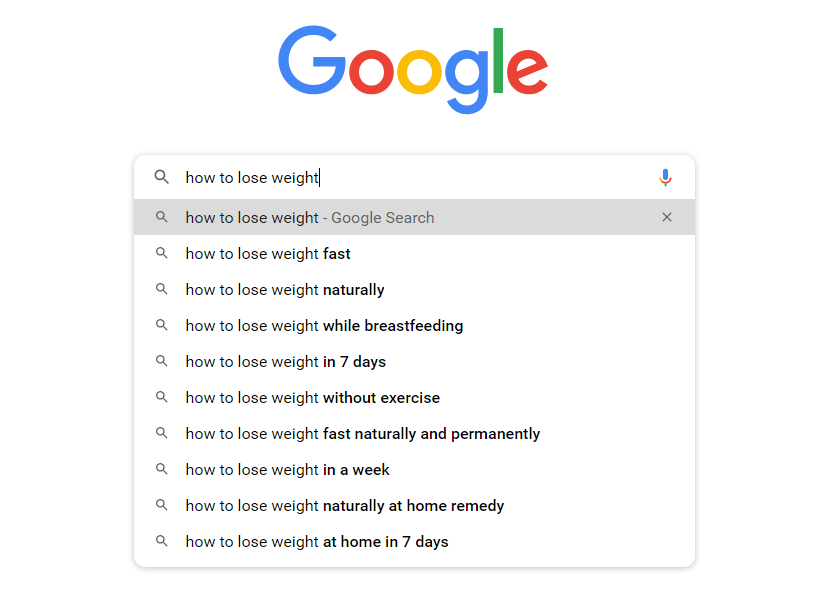Click the Google logo

[413, 69]
